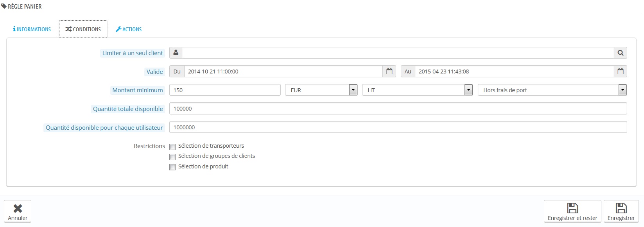
Task: Switch to the Informations tab
Action: pos(32,29)
